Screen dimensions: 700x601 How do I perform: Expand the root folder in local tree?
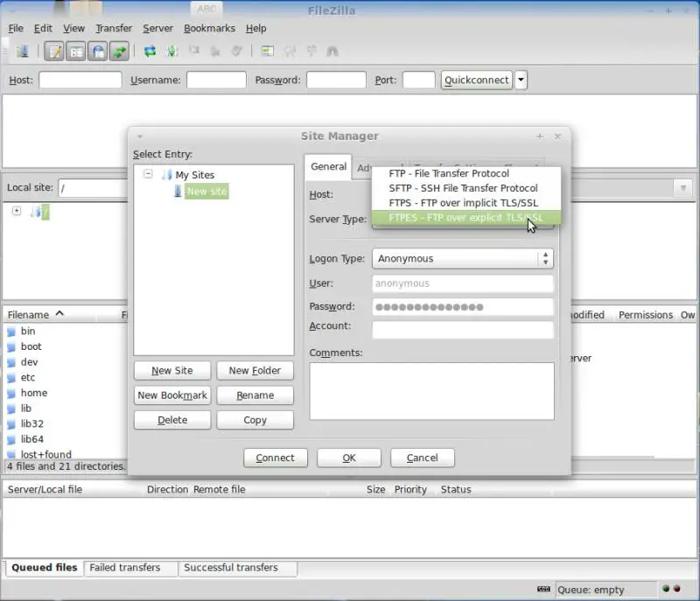coord(17,211)
